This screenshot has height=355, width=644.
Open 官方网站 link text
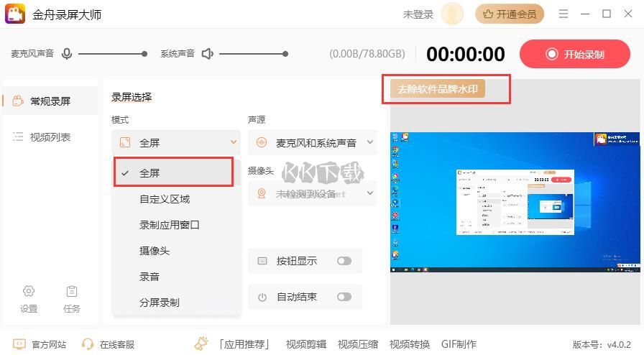[49, 344]
